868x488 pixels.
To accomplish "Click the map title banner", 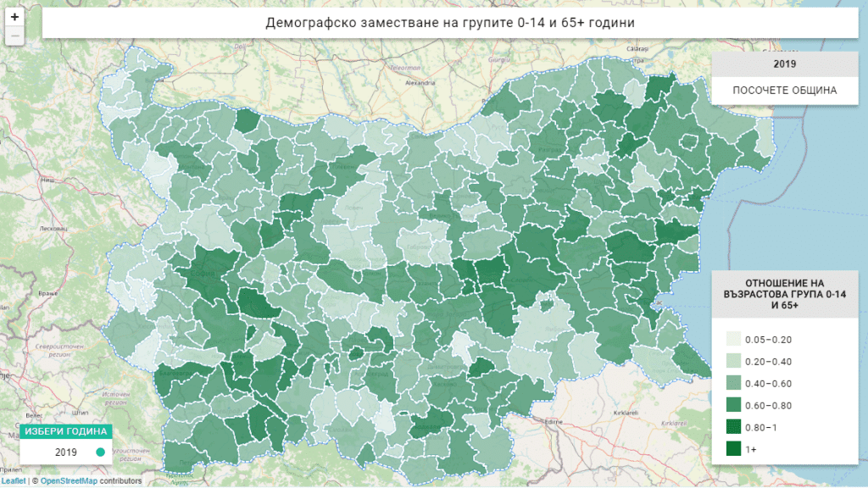I will [x=449, y=23].
